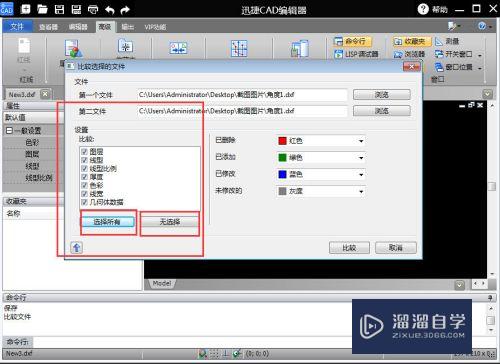Toggle the 命令行 command line ribbon item
The image size is (500, 364).
[352, 41]
